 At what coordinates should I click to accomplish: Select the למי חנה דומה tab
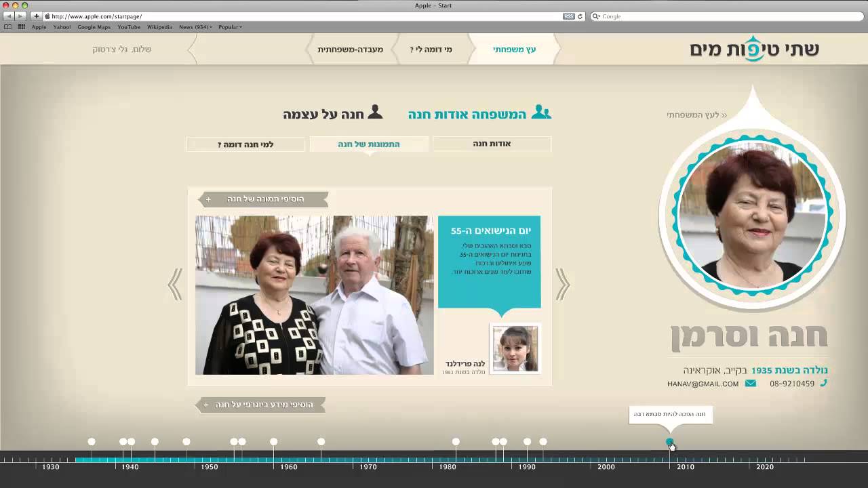tap(245, 144)
